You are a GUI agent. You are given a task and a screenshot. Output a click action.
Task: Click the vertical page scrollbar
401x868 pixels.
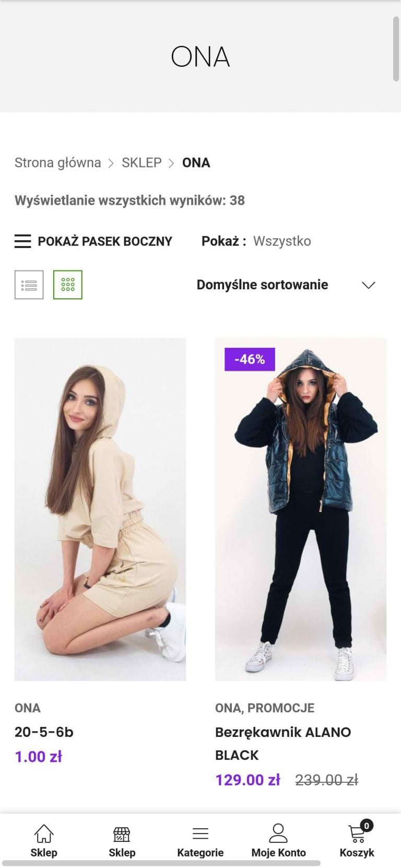coord(396,50)
